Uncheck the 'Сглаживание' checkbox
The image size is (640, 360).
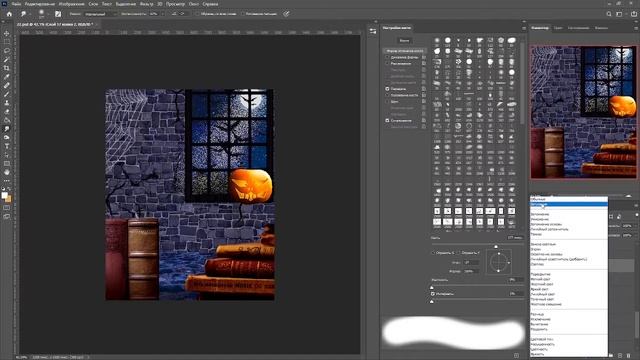pos(387,121)
